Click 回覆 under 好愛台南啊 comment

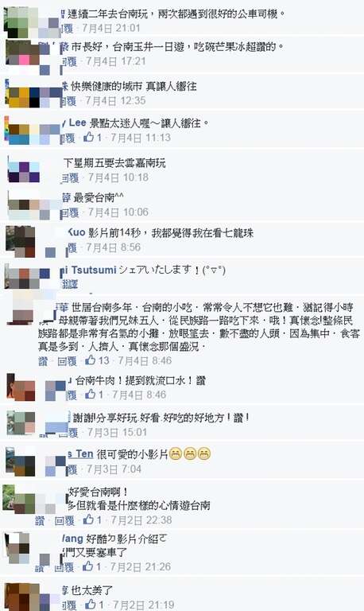(x=64, y=520)
